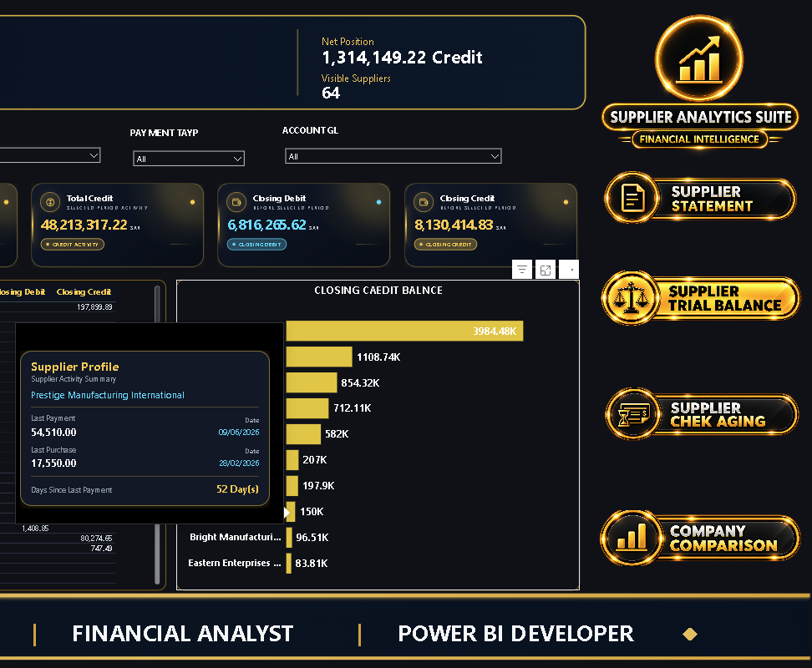Screen dimensions: 812x668
Task: Click the Closing Debit value 6,816,265.62
Action: coord(266,225)
